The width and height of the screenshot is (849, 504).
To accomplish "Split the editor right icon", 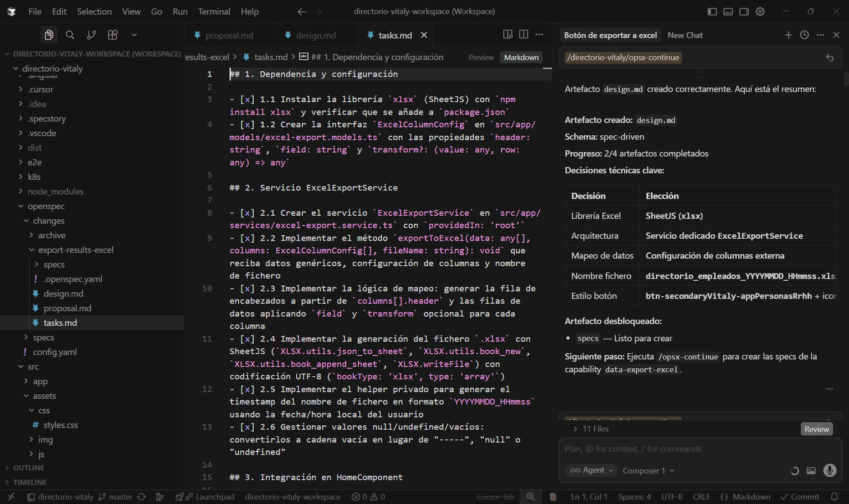I will point(524,34).
